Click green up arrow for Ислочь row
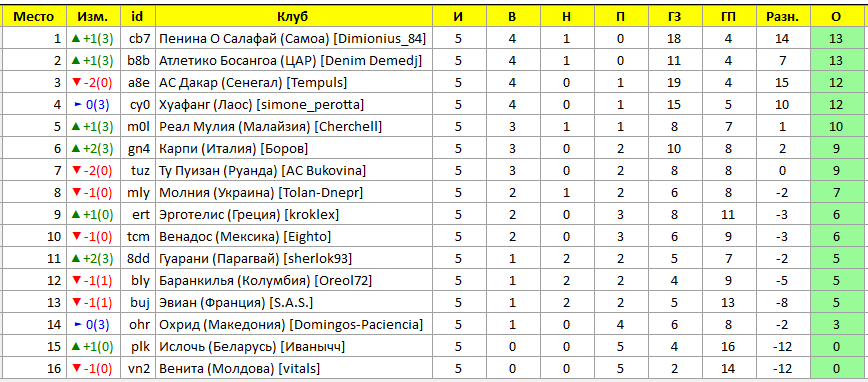868x382 pixels. pyautogui.click(x=76, y=347)
